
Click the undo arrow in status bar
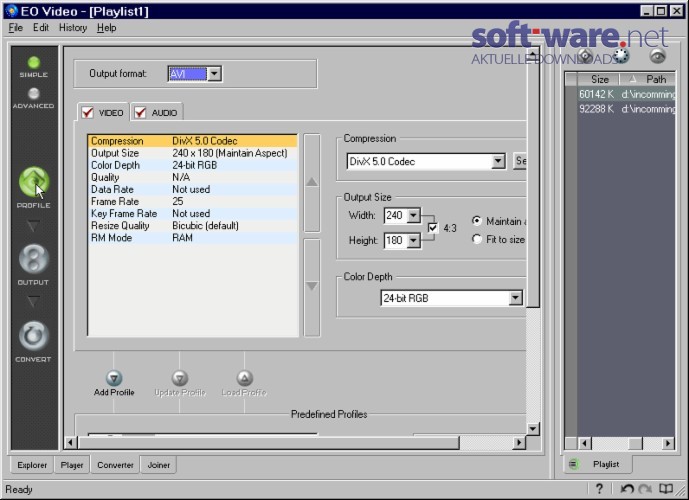click(x=627, y=489)
